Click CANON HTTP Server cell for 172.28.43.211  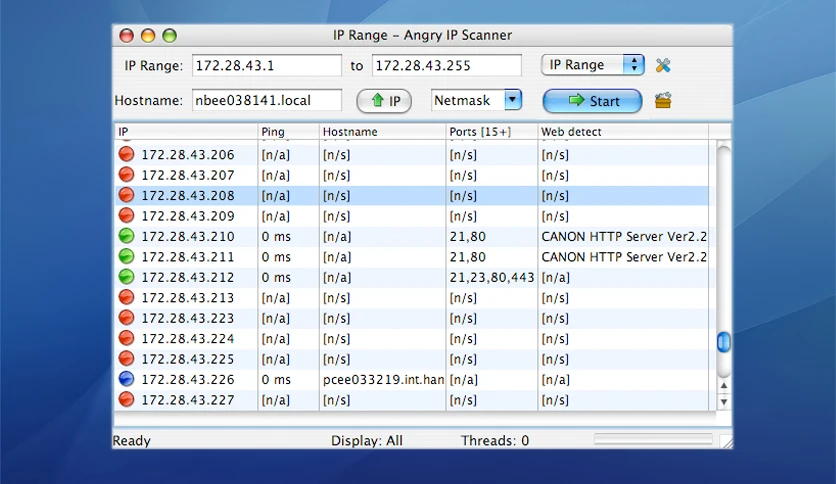point(624,257)
